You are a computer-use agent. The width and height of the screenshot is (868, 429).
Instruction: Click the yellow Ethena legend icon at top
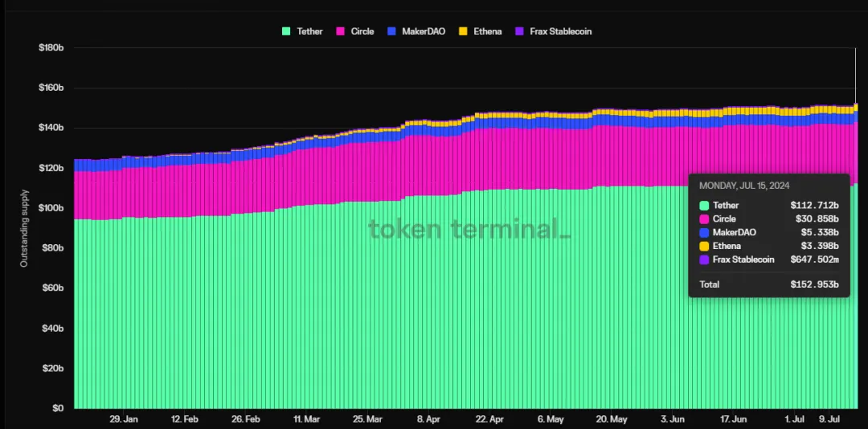462,31
